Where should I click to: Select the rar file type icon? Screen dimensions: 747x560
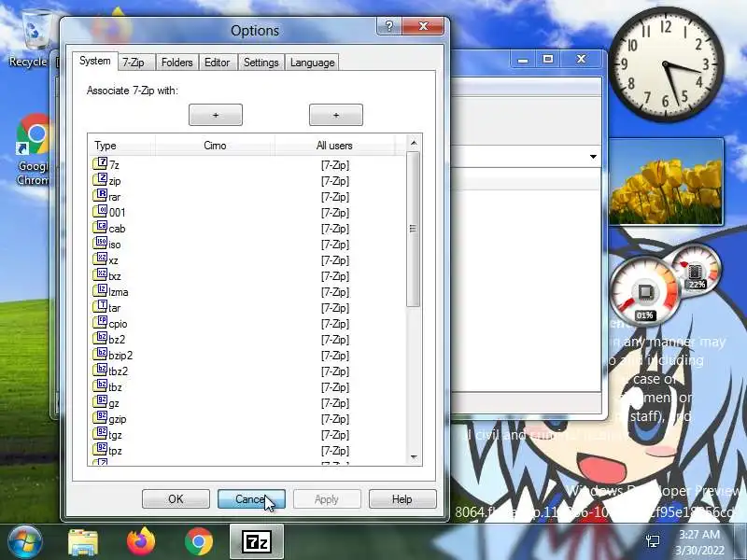(100, 196)
